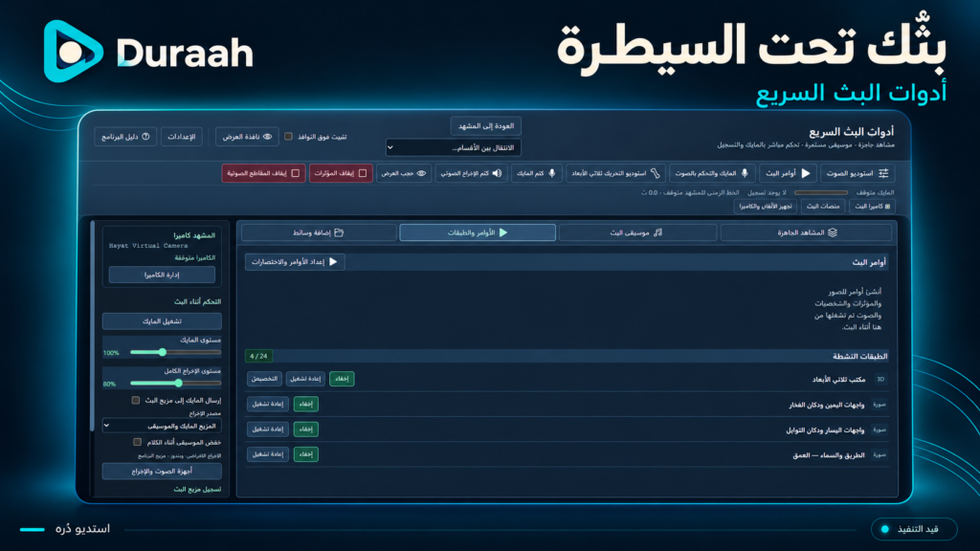Launch استديو التحريك ثلاثي الأبعاد
This screenshot has width=980, height=551.
point(615,173)
